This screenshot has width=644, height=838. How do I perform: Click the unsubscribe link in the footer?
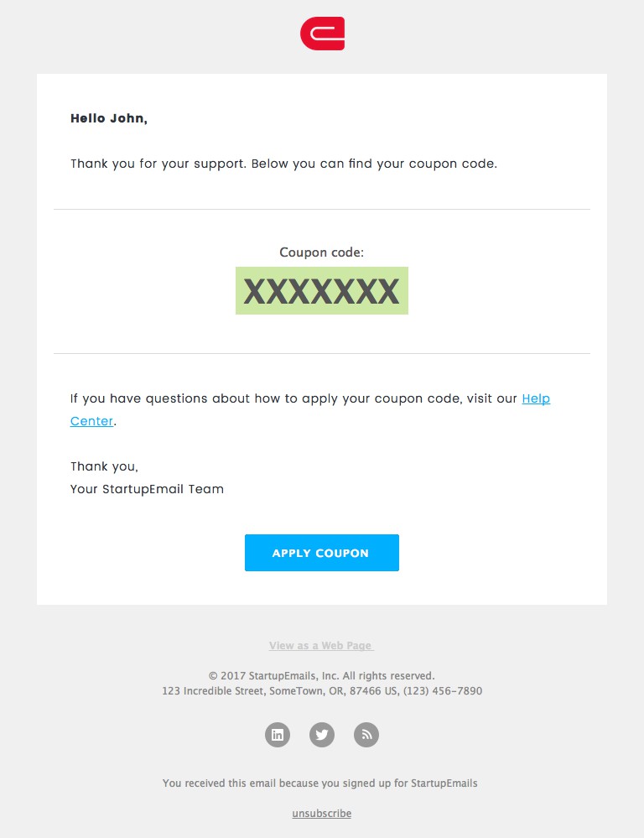pyautogui.click(x=322, y=814)
